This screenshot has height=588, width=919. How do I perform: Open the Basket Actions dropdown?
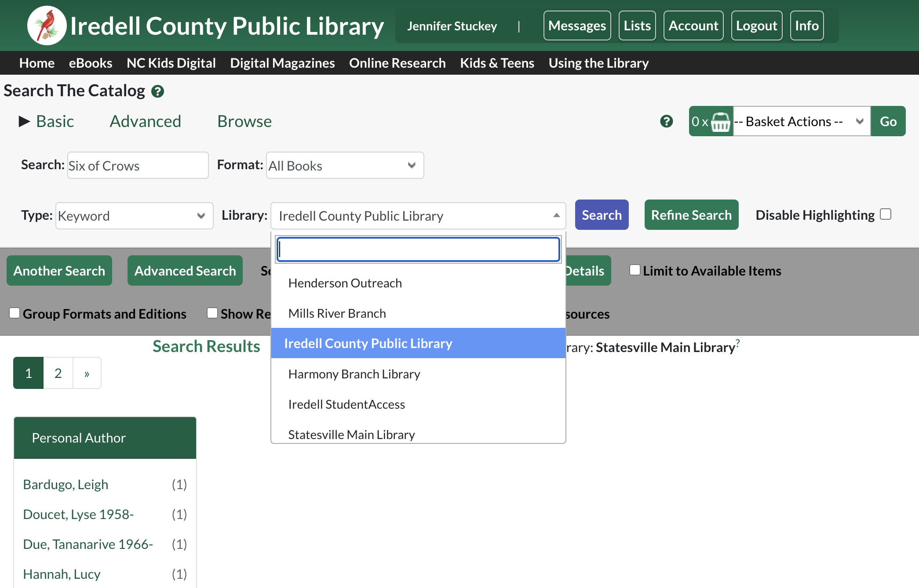click(802, 121)
